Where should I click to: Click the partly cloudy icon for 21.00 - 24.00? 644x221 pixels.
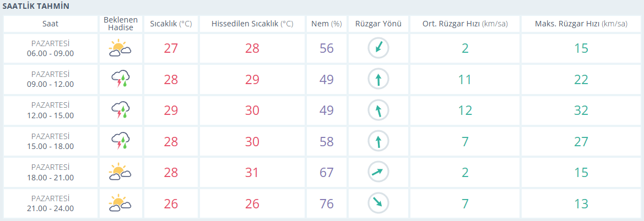tap(120, 203)
